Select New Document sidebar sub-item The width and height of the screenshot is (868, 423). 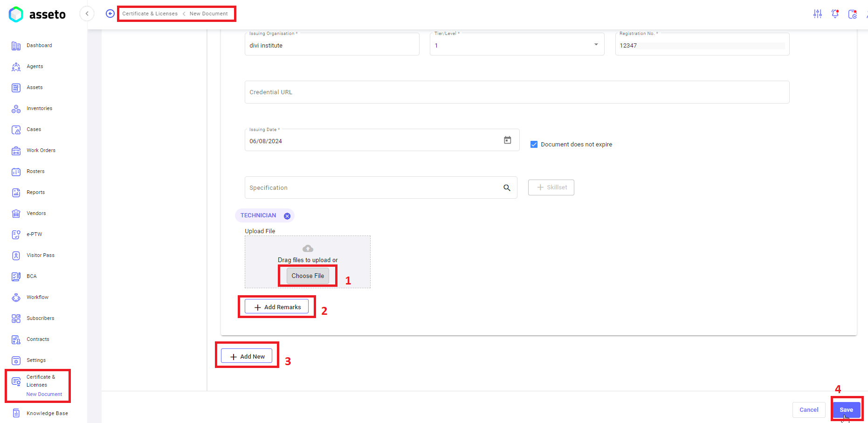pos(44,395)
